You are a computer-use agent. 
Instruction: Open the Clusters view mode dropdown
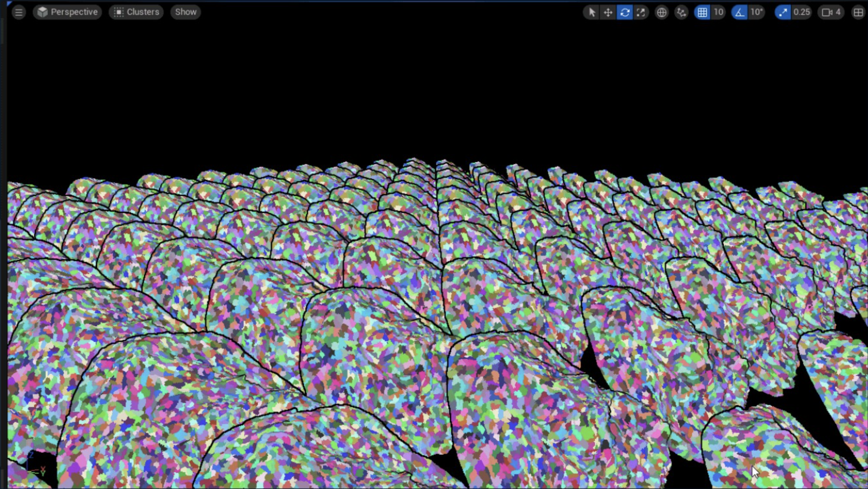[x=136, y=12]
